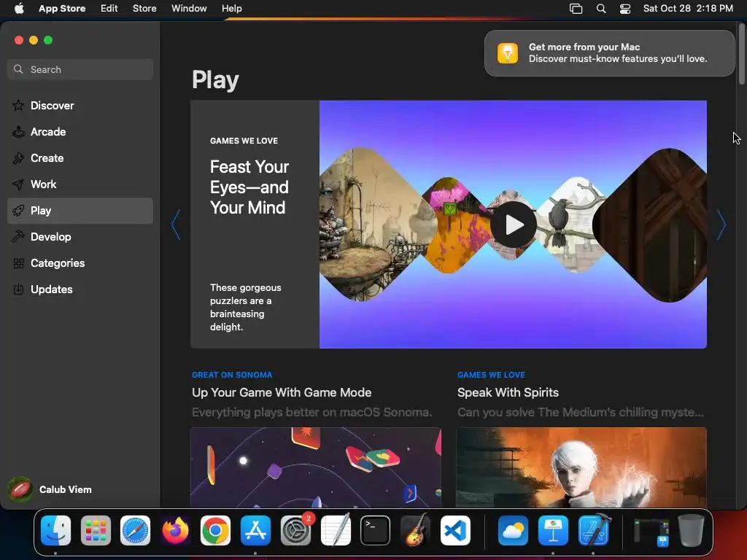747x560 pixels.
Task: Click the Tips lightbulb notification icon
Action: click(x=508, y=52)
